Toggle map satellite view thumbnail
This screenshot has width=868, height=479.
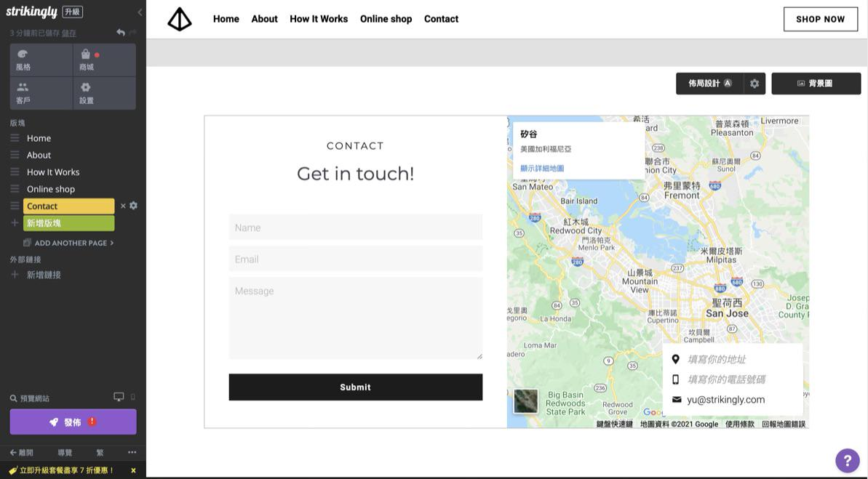(x=525, y=401)
